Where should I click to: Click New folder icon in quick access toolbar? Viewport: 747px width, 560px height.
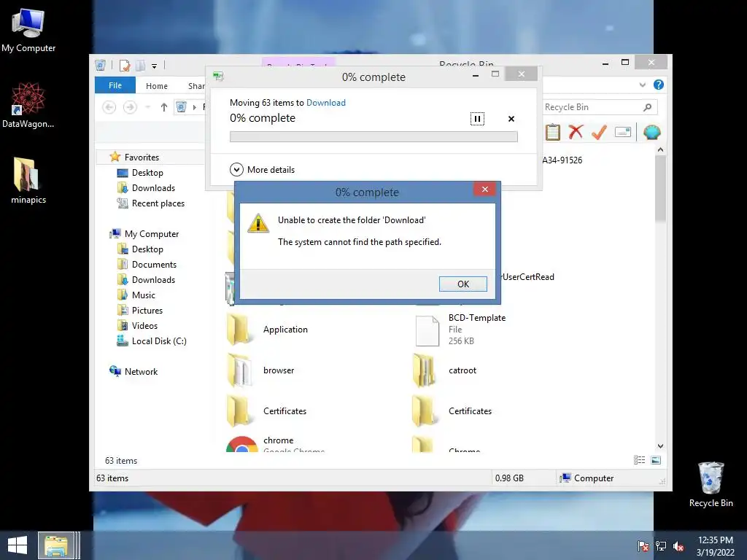coord(141,66)
